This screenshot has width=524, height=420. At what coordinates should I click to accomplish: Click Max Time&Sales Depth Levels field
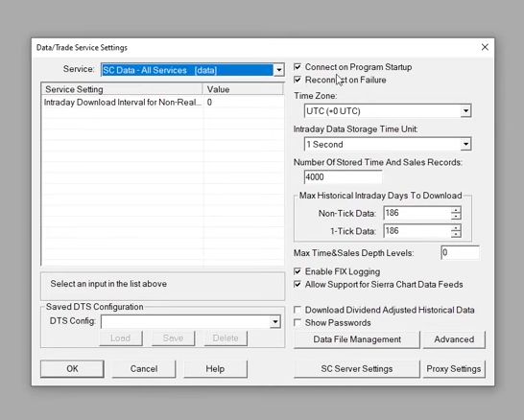(460, 253)
